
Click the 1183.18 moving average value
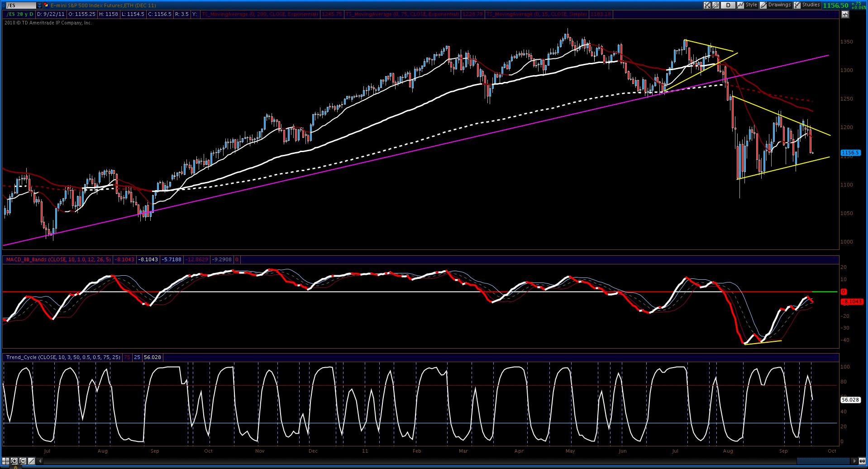(x=601, y=14)
